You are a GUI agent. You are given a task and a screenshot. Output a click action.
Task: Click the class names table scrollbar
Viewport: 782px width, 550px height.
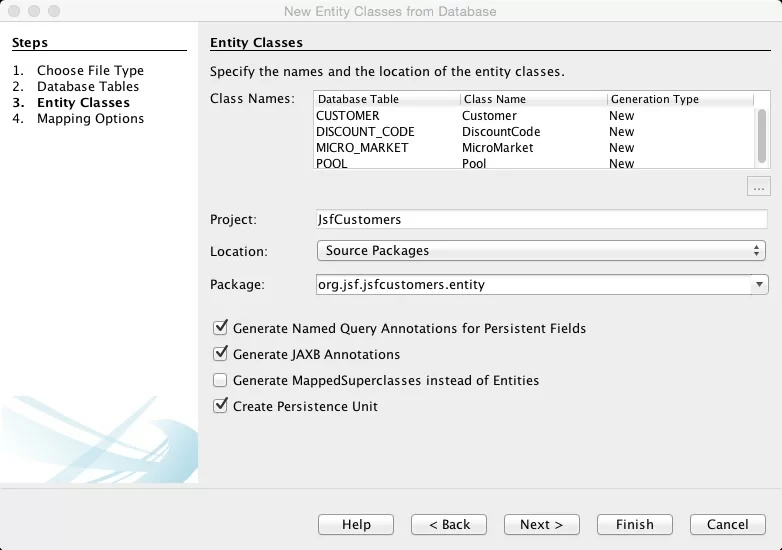(762, 136)
